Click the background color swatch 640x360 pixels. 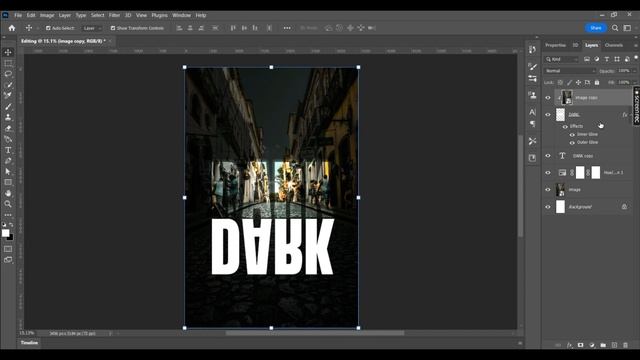(x=11, y=238)
